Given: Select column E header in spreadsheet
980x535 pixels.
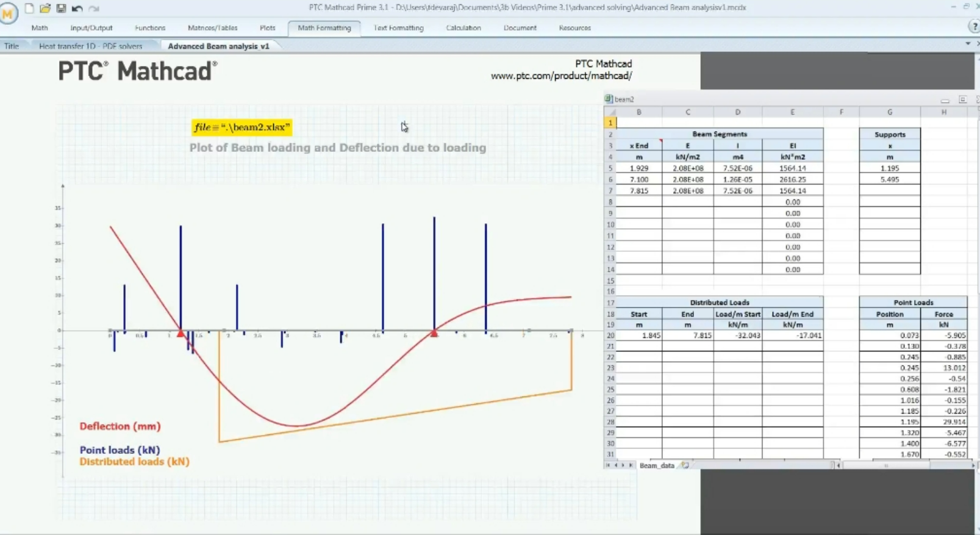Looking at the screenshot, I should click(x=793, y=112).
